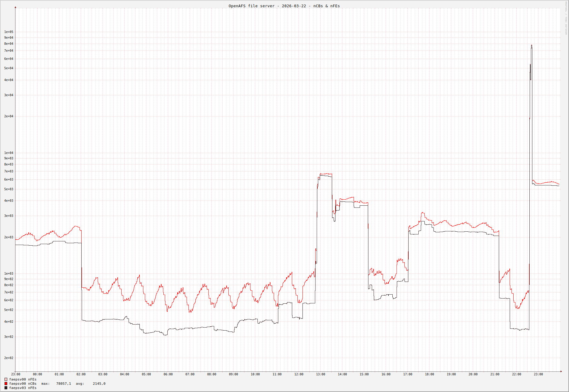The image size is (569, 392).
Task: Select the faepsv00 nFEs legend label
Action: click(x=23, y=379)
